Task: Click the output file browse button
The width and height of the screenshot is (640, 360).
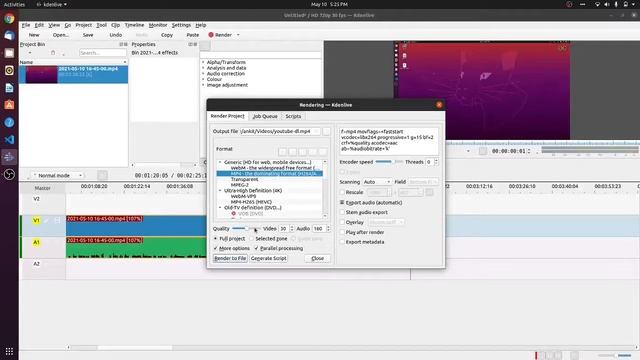Action: (x=326, y=131)
